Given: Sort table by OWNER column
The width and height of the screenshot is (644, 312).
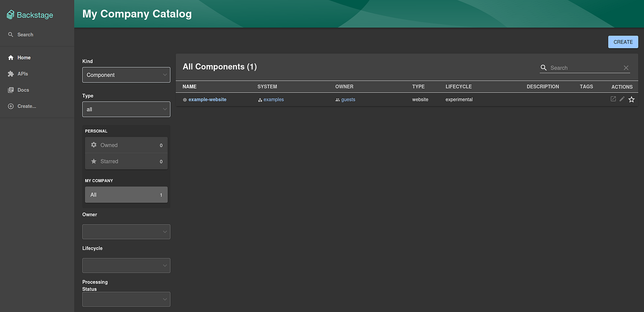Looking at the screenshot, I should [344, 87].
